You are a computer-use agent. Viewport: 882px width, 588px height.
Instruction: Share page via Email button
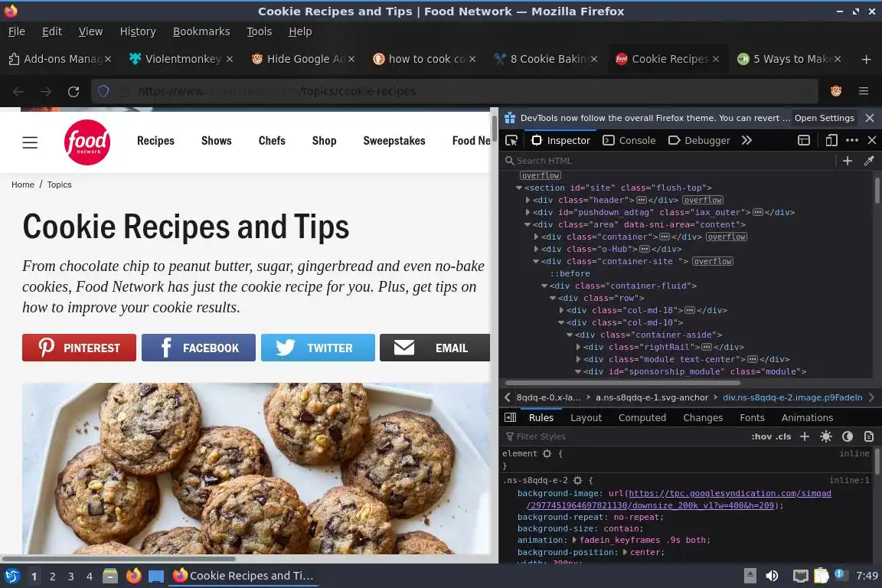(435, 348)
